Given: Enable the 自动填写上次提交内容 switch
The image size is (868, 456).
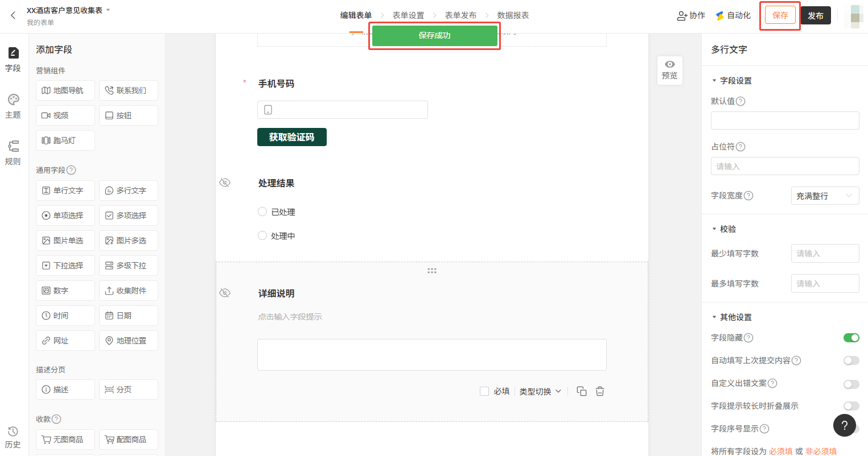Looking at the screenshot, I should [851, 360].
